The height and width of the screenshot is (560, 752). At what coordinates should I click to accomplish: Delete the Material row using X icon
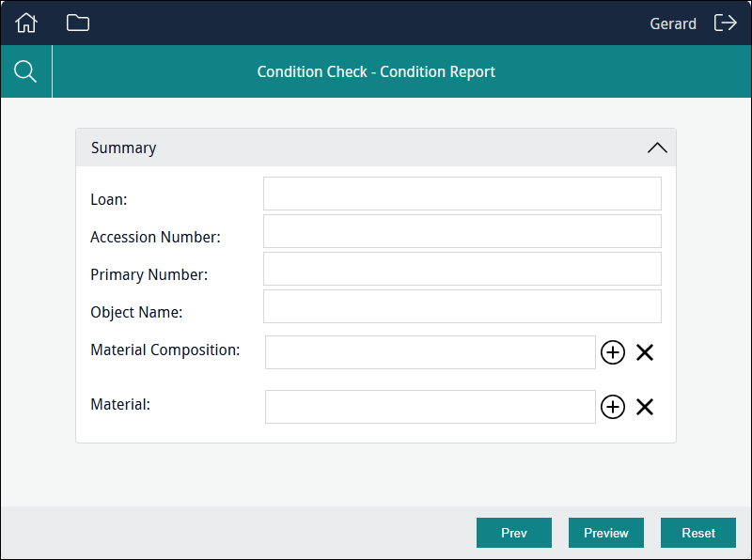pos(645,407)
